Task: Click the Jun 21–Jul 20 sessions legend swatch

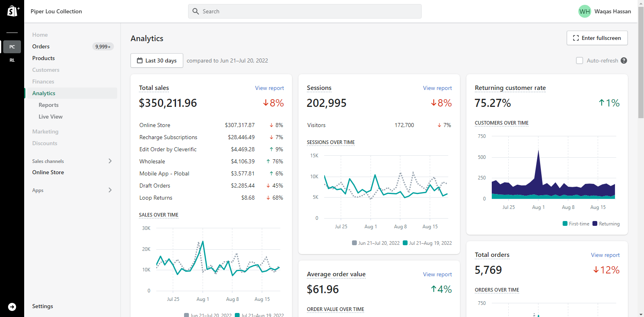Action: point(354,243)
